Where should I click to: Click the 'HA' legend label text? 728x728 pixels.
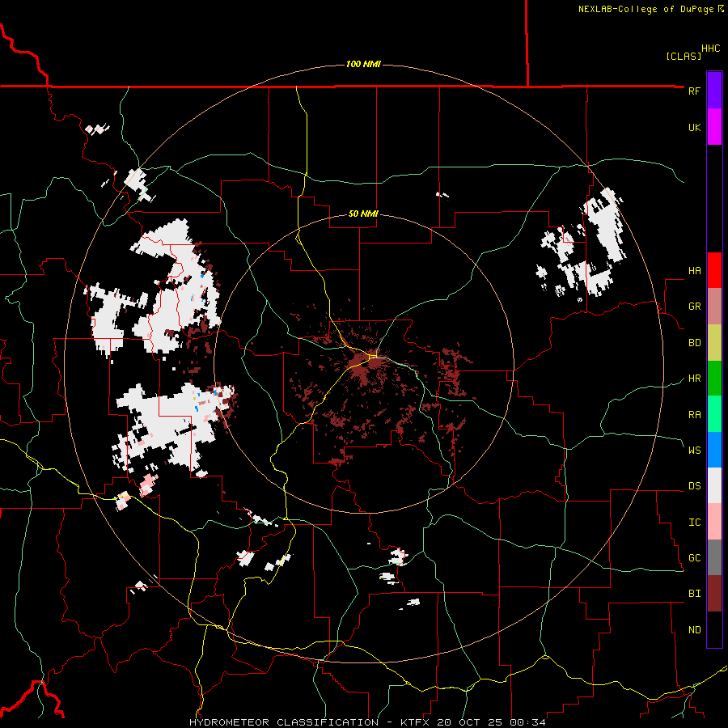(x=694, y=271)
